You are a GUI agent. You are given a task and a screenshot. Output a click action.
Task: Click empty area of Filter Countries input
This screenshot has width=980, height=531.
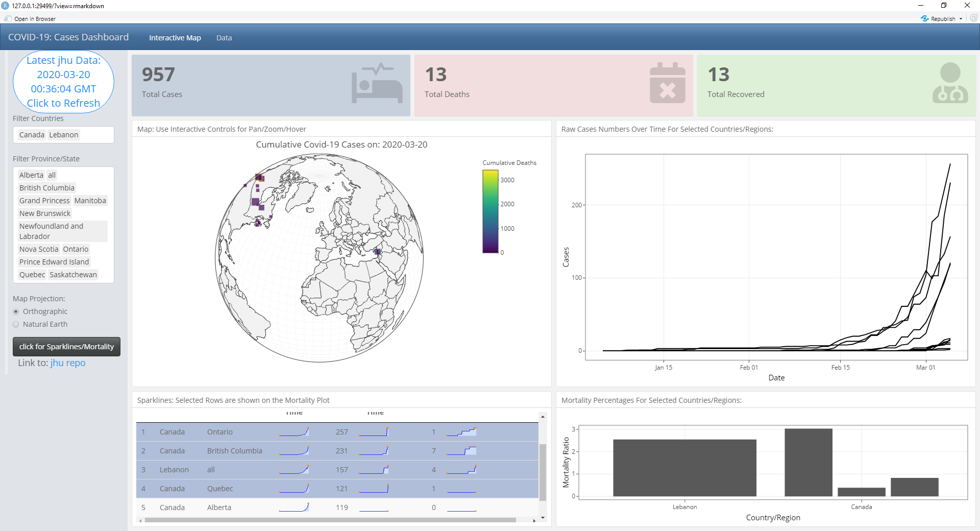pyautogui.click(x=96, y=135)
